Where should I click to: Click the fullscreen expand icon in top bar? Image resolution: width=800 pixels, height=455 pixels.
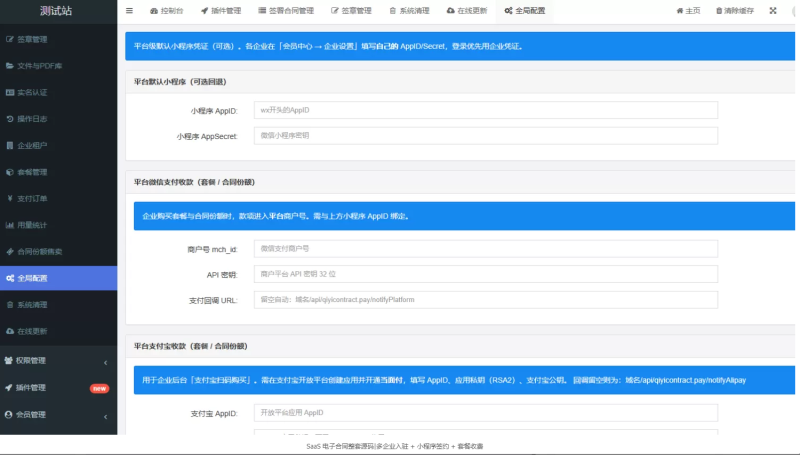(x=773, y=11)
